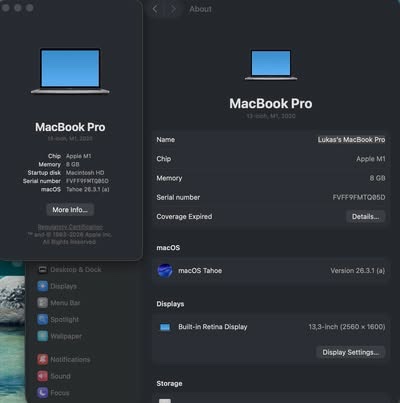This screenshot has height=403, width=400.
Task: Click the Storage section heading
Action: pos(169,384)
